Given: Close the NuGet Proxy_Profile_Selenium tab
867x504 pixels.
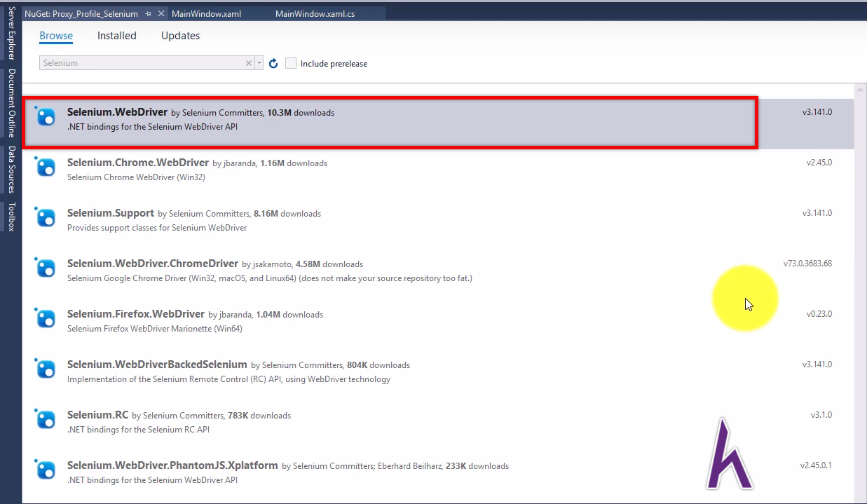Looking at the screenshot, I should pos(161,14).
